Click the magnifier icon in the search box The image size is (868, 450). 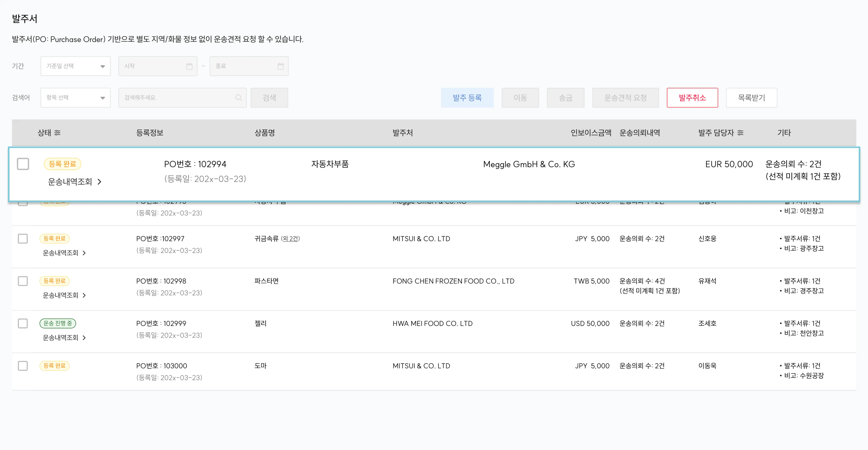[x=238, y=98]
